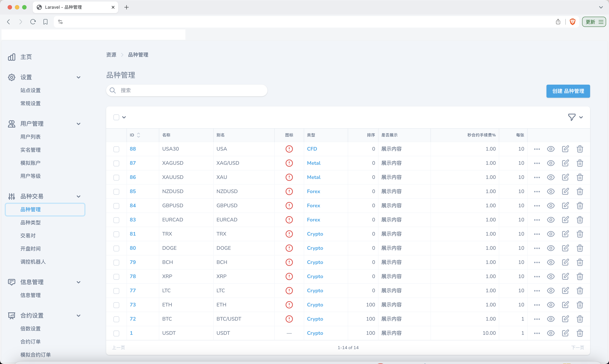
Task: Edit the EURCAD row
Action: coord(565,220)
